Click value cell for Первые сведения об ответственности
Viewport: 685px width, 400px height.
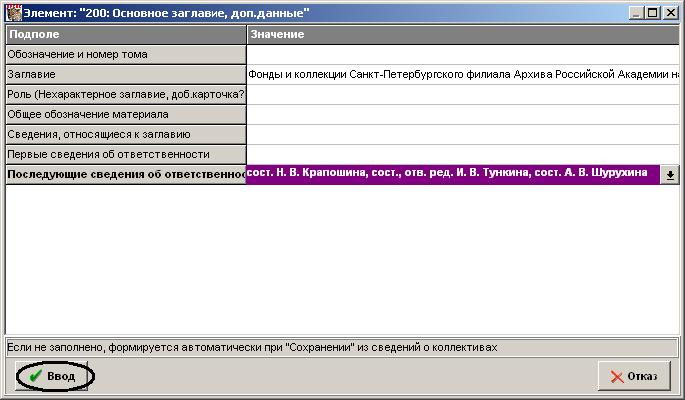(463, 155)
